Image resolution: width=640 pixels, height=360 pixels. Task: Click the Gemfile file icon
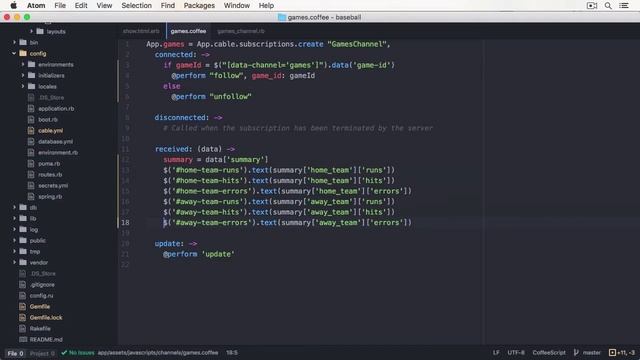[22, 306]
